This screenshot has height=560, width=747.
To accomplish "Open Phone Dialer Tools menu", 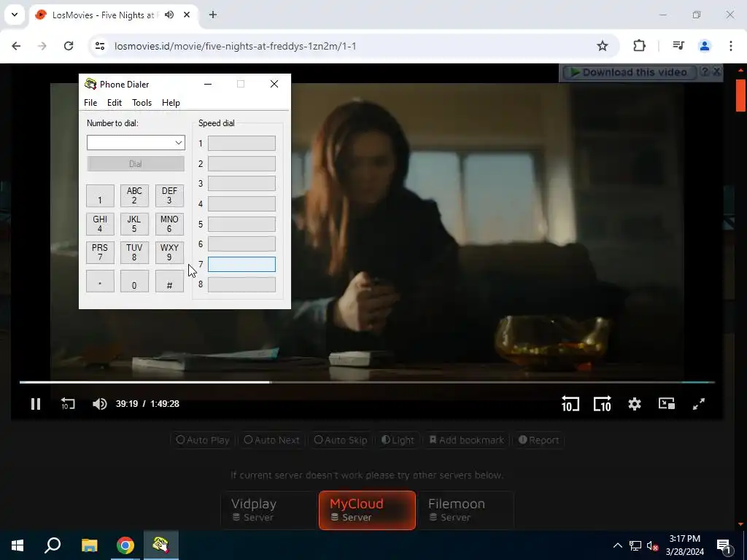I will coord(142,103).
